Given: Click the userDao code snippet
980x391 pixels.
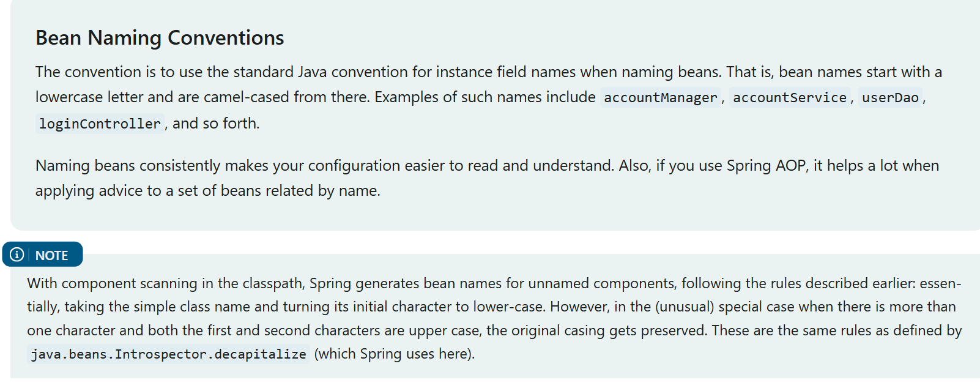Looking at the screenshot, I should [x=890, y=98].
